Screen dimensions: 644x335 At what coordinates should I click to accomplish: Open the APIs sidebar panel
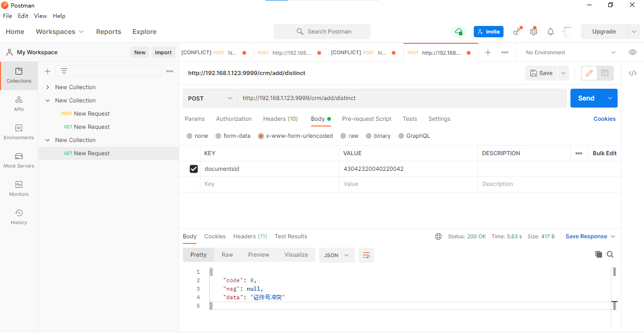click(x=19, y=104)
